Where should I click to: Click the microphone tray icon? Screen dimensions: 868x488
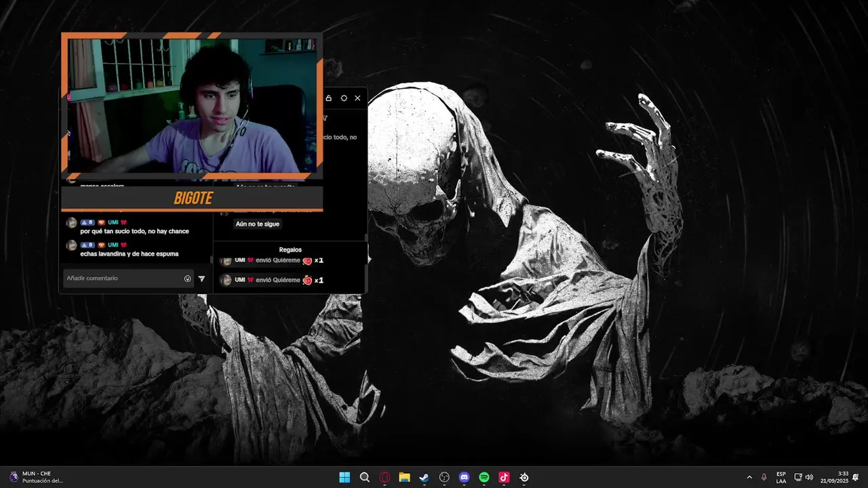tap(764, 477)
